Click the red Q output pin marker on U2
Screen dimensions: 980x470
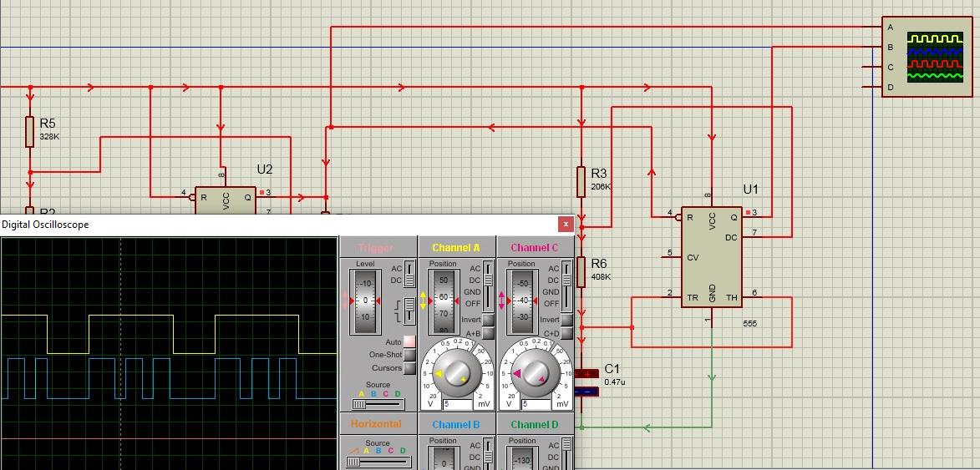262,193
